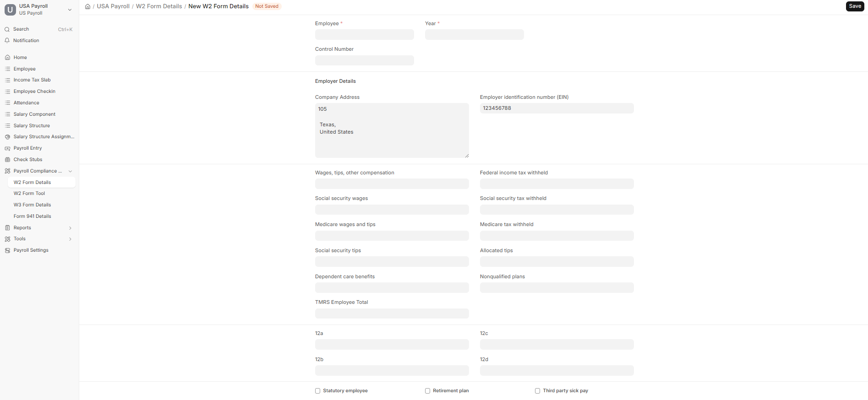Click the Social security tips field
The height and width of the screenshot is (400, 868).
392,262
